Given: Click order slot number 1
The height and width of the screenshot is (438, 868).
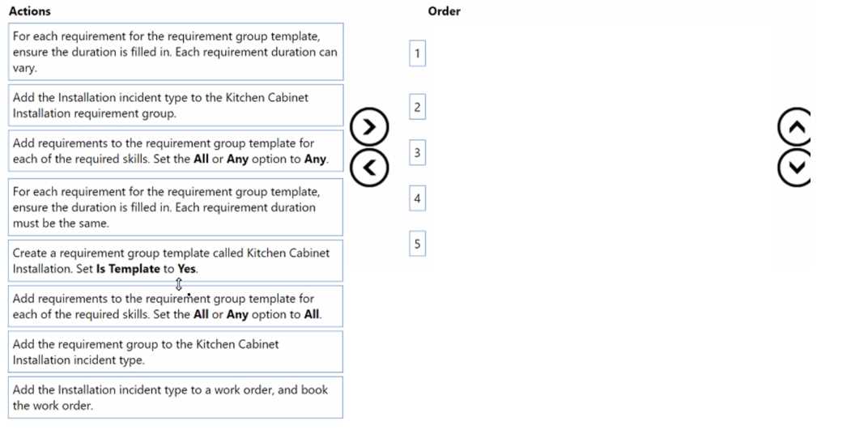Looking at the screenshot, I should [x=417, y=54].
